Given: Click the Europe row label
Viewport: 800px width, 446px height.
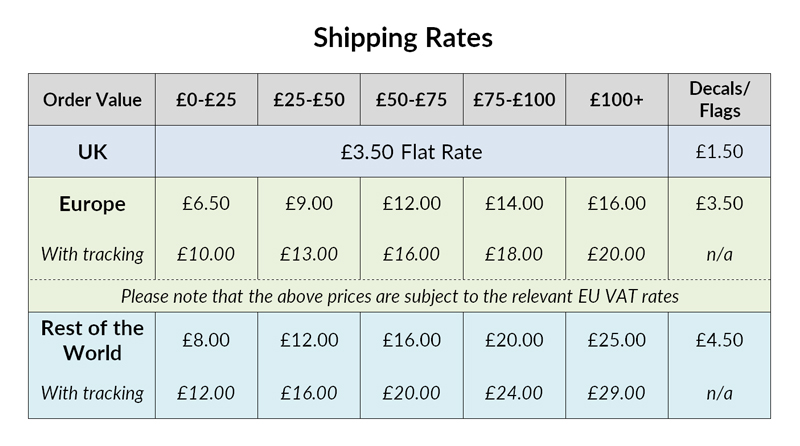Looking at the screenshot, I should pyautogui.click(x=92, y=204).
